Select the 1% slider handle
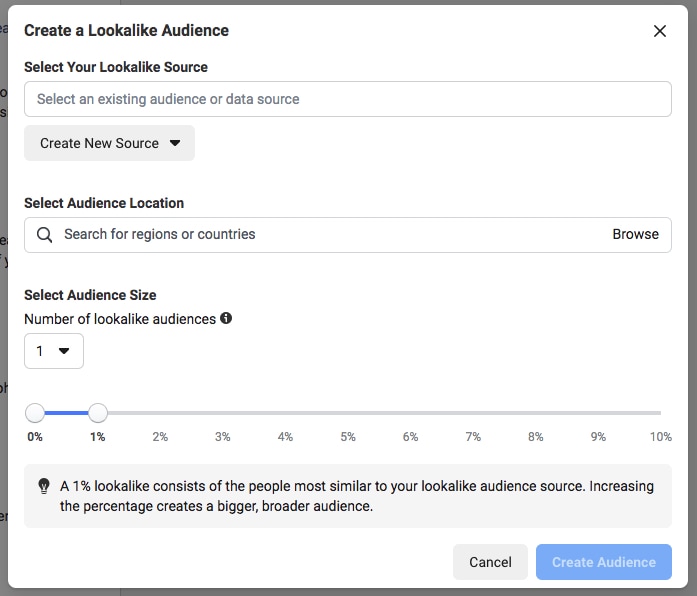Screen dimensions: 697x596 click(x=97, y=412)
